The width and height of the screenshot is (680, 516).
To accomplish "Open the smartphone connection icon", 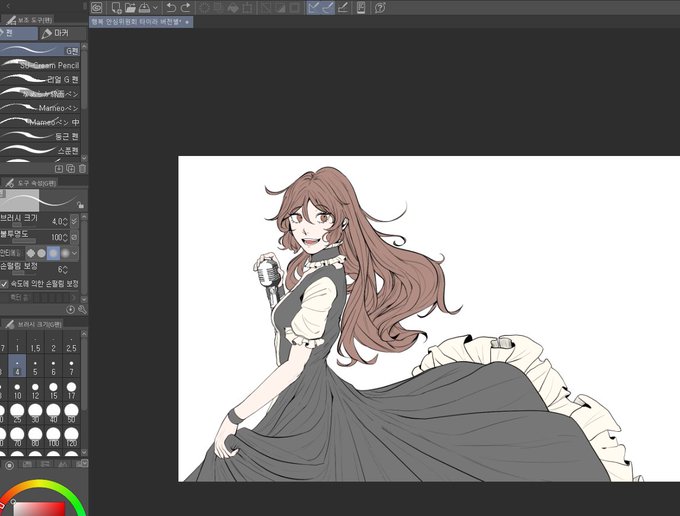I will (x=361, y=7).
